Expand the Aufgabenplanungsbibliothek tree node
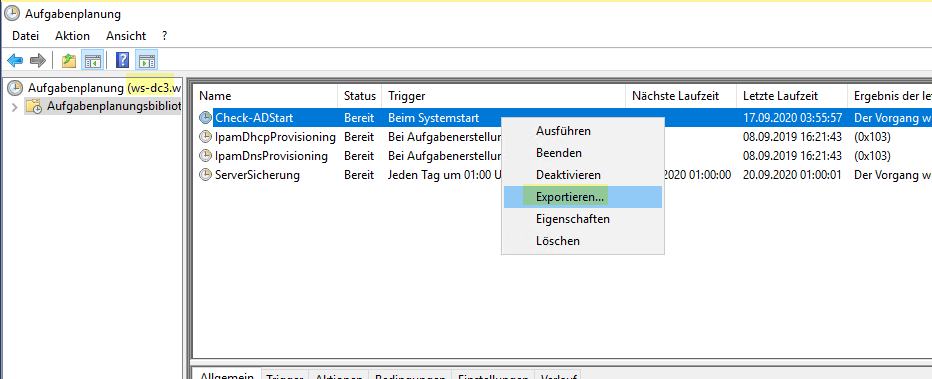 15,107
